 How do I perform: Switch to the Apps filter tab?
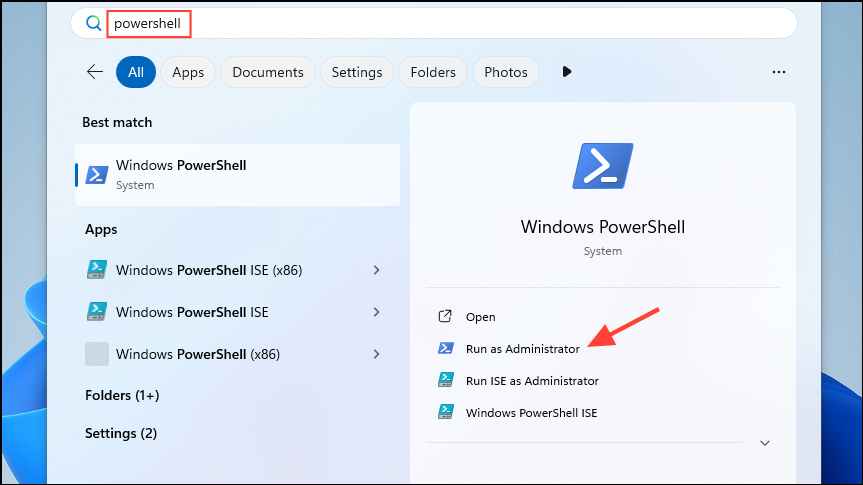188,72
